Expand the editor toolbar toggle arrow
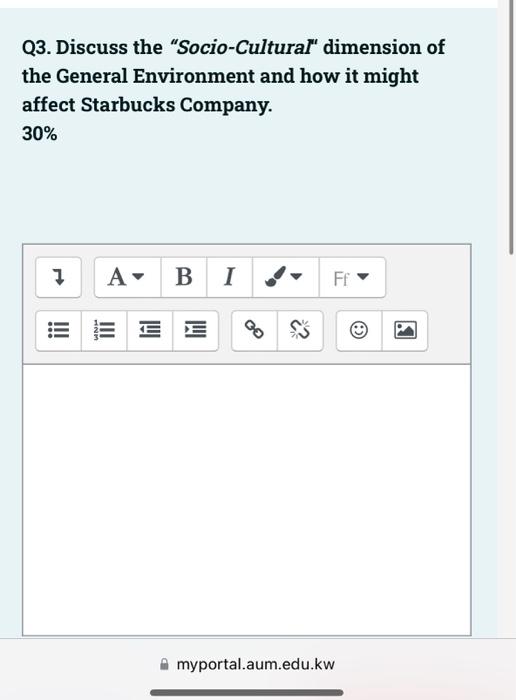 [58, 277]
